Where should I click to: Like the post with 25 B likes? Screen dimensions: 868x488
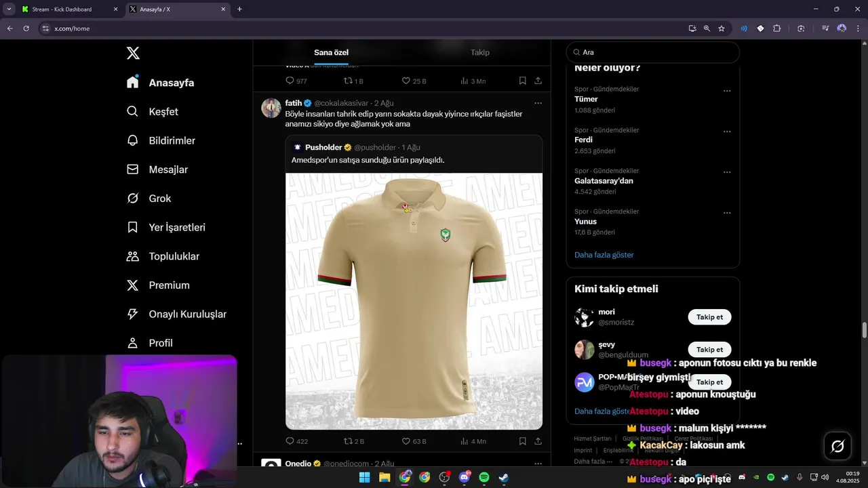coord(414,81)
